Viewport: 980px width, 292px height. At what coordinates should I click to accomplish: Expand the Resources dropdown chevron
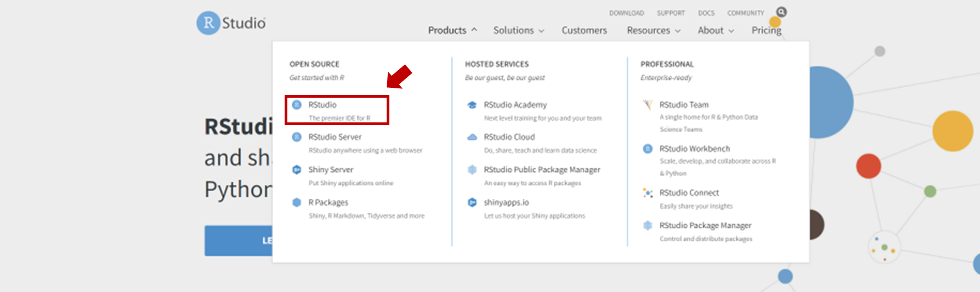[678, 31]
